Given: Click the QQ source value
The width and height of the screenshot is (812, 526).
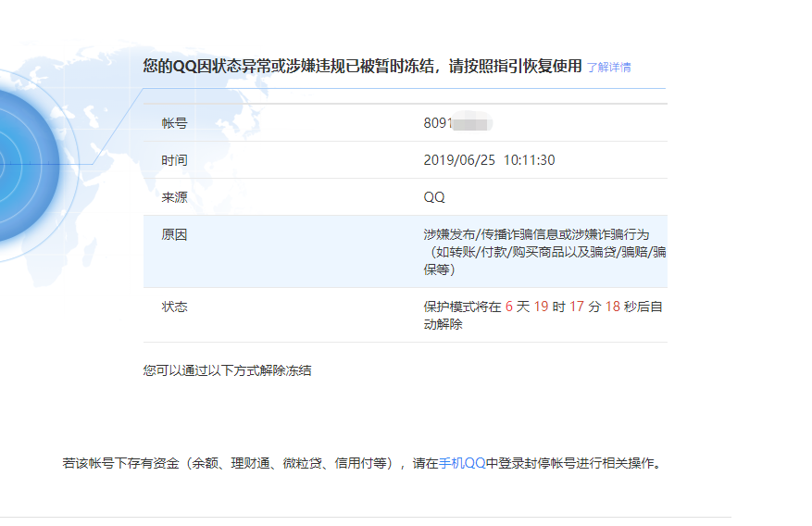Looking at the screenshot, I should pos(434,197).
